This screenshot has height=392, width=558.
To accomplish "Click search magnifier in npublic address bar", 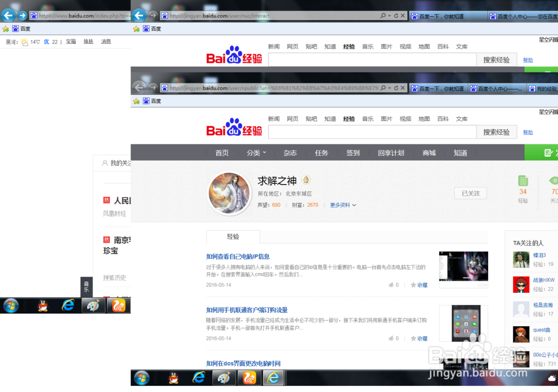I will coord(383,88).
